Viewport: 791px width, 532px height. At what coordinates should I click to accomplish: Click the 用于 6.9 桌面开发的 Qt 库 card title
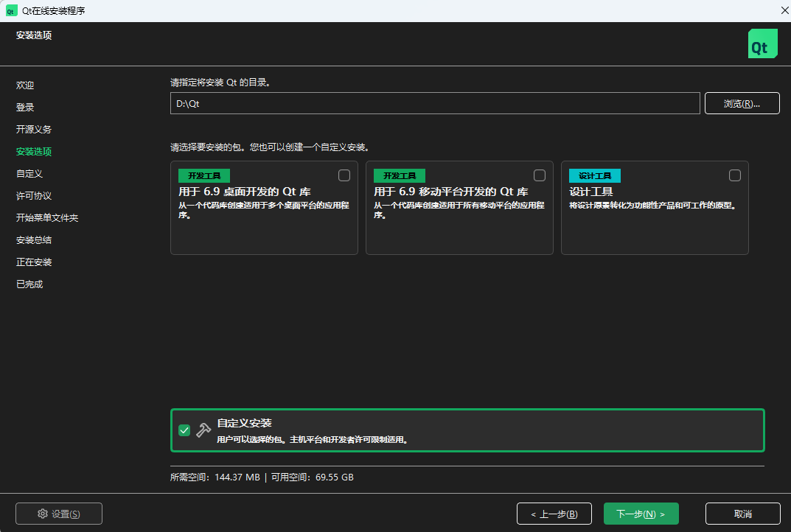coord(245,192)
